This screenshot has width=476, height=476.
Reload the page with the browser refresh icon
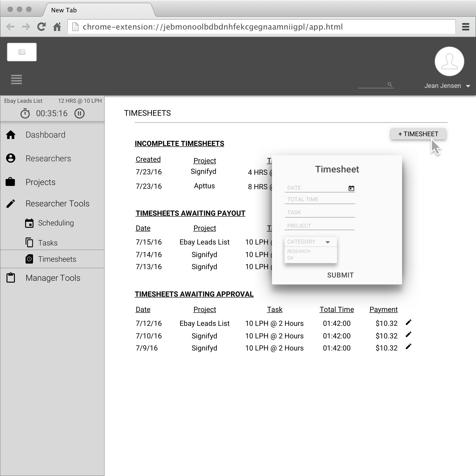[41, 26]
